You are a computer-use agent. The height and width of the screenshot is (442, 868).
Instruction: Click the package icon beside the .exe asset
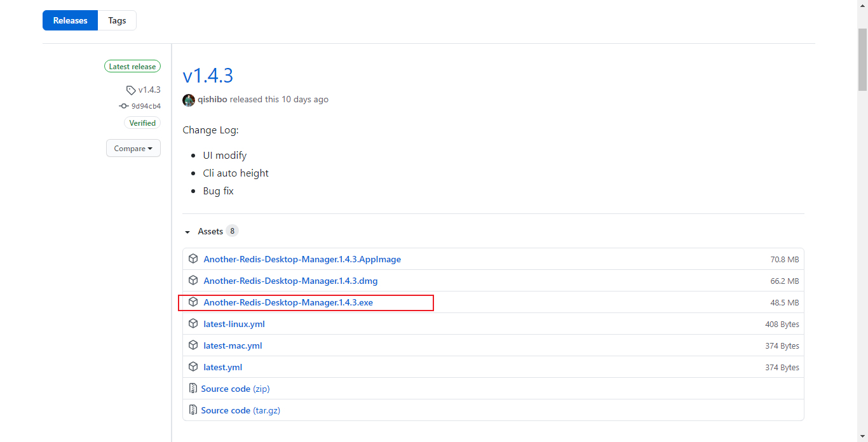click(193, 302)
